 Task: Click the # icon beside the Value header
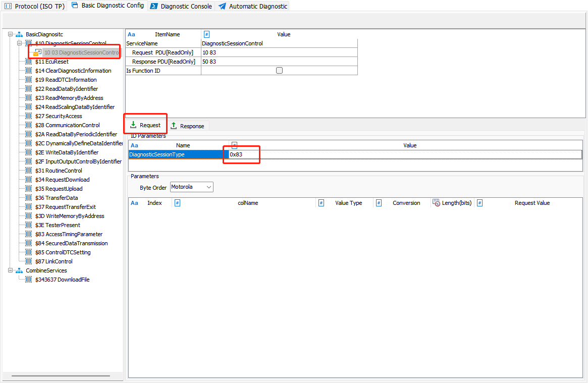206,34
